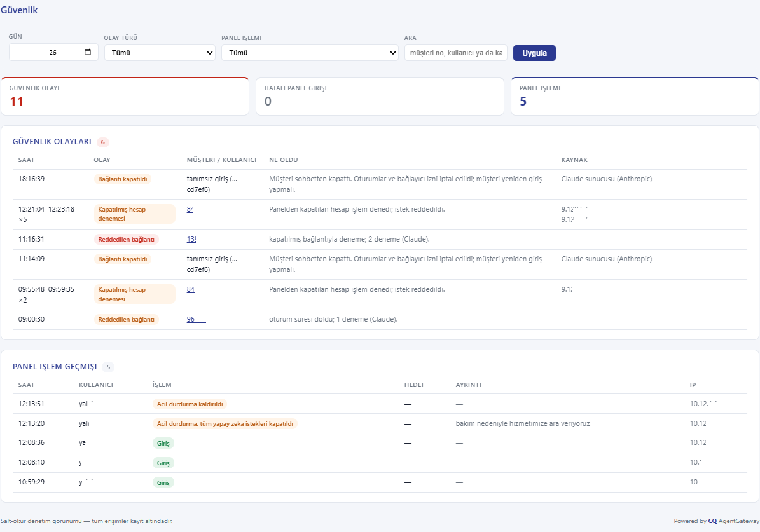Select the Güvenlik Olayı summary card

125,96
